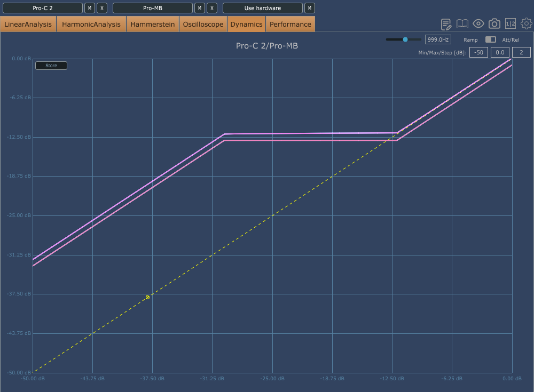
Task: Open the Hammerstein tab
Action: (x=153, y=24)
